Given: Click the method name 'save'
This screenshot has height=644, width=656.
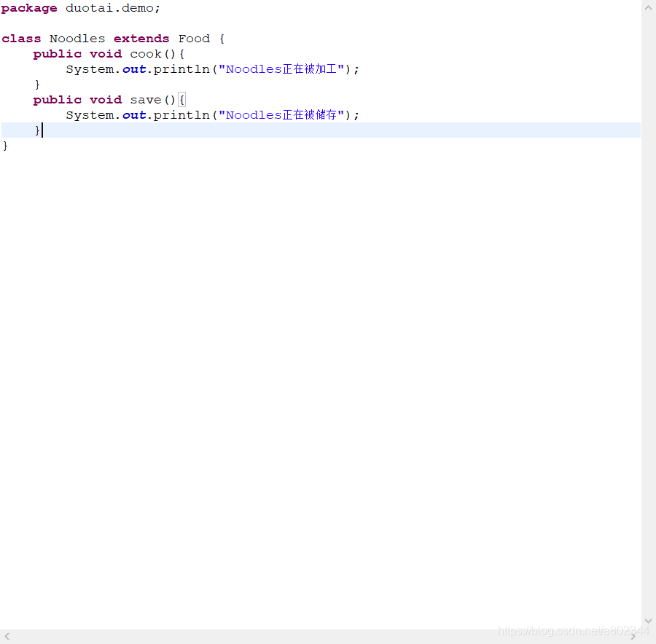Looking at the screenshot, I should [146, 100].
